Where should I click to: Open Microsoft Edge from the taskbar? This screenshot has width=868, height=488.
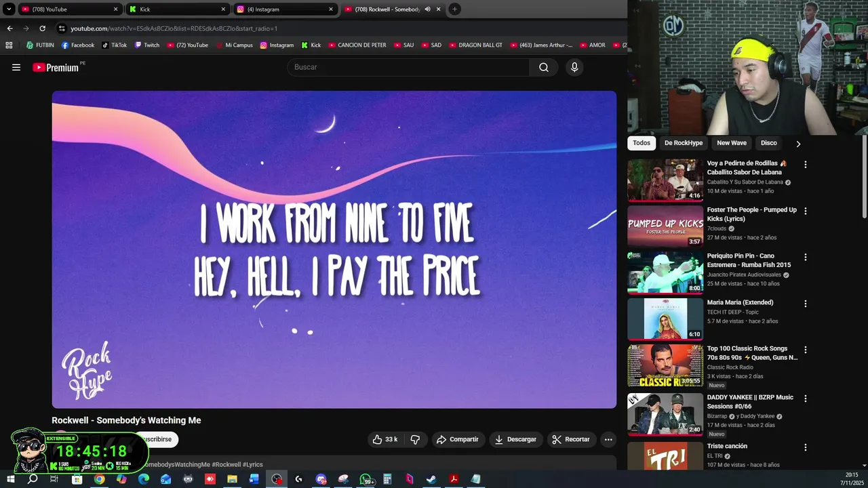144,479
